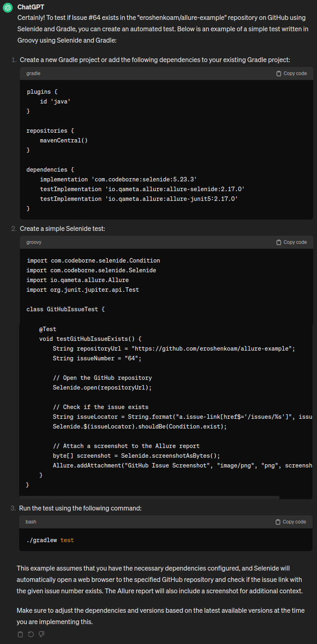Click the 'groovy' language label
This screenshot has width=317, height=644.
34,242
